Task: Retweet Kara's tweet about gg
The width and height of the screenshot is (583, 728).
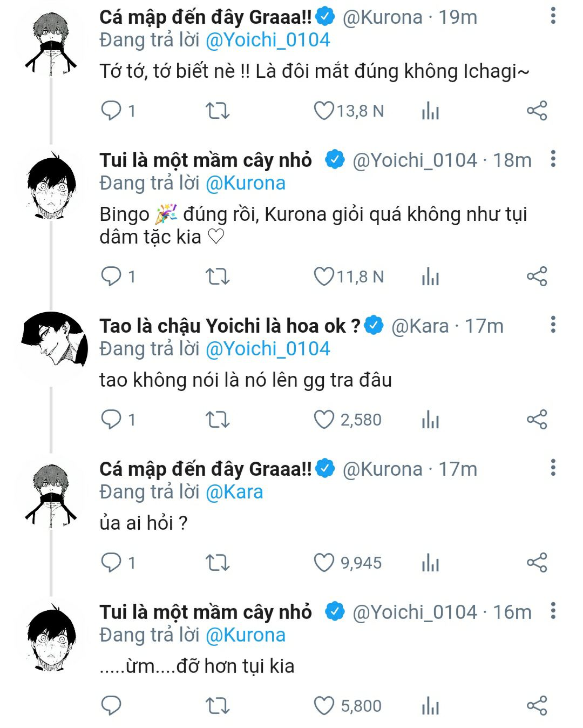Action: point(218,420)
